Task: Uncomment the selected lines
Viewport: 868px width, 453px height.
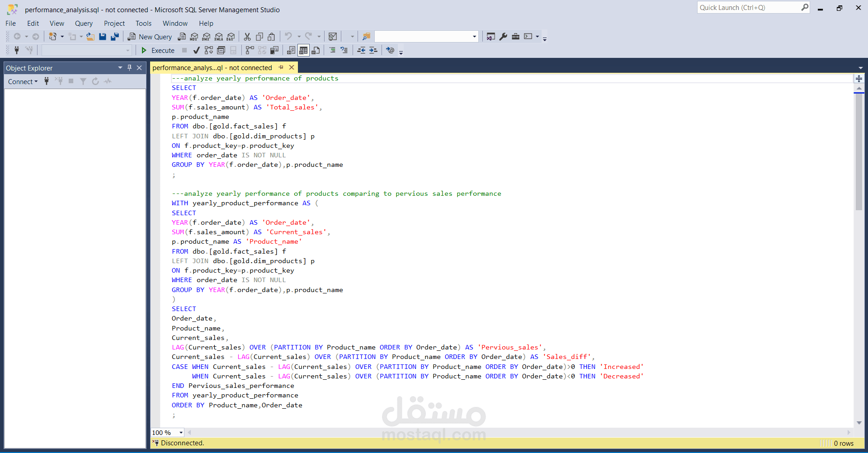Action: 344,50
